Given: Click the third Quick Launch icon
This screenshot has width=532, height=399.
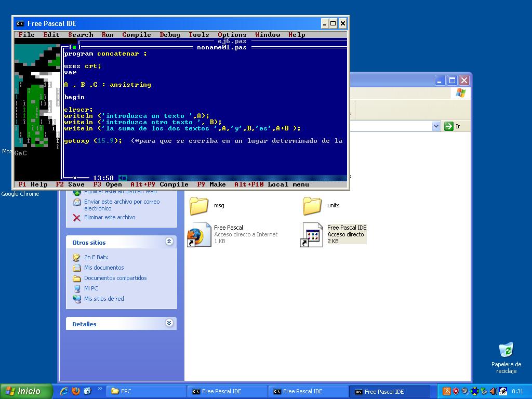Looking at the screenshot, I should pyautogui.click(x=87, y=391).
